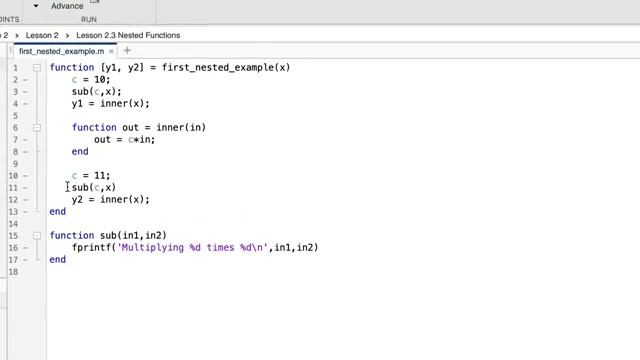Set breakpoint at line 3 dash
Image resolution: width=640 pixels, height=360 pixels.
click(x=25, y=92)
